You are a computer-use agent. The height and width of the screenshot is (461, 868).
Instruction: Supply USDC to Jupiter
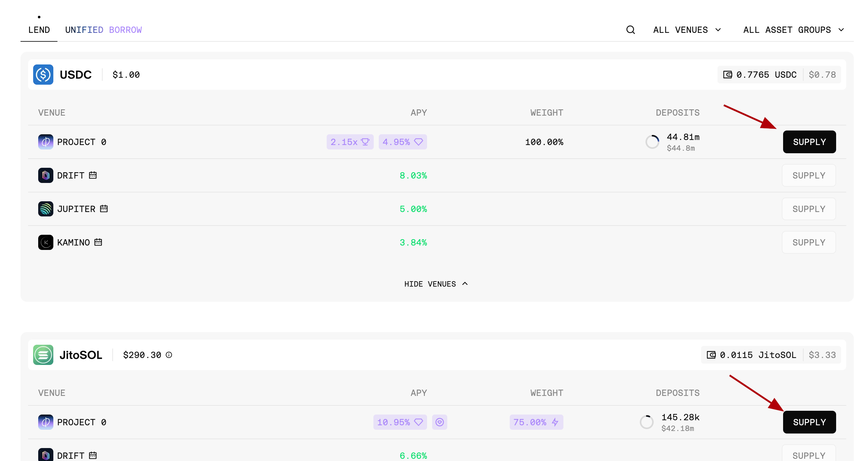click(809, 209)
